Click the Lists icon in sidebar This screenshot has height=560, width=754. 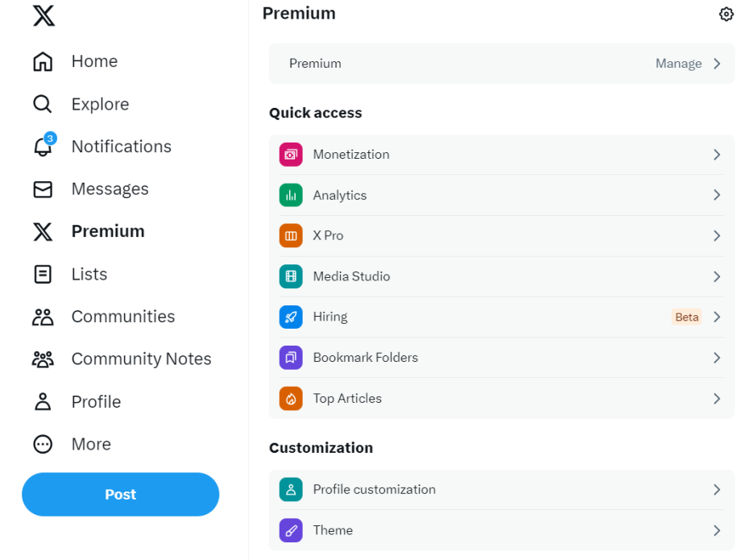pyautogui.click(x=43, y=274)
